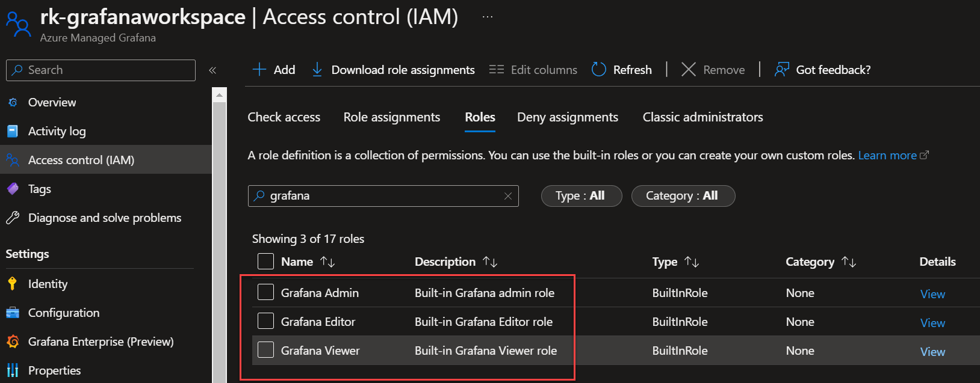Sort roles by Name column arrows
980x383 pixels.
click(x=327, y=262)
